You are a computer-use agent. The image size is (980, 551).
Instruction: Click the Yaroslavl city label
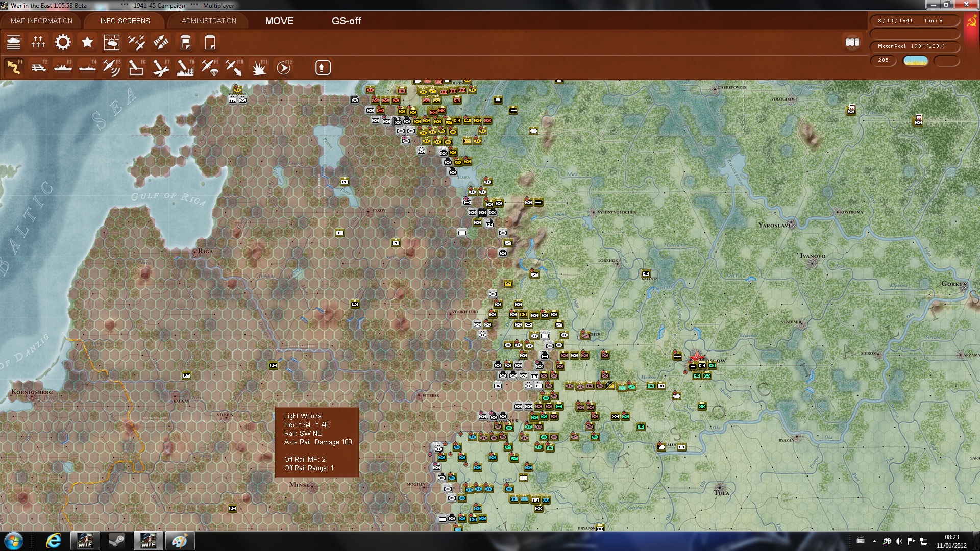click(x=774, y=225)
